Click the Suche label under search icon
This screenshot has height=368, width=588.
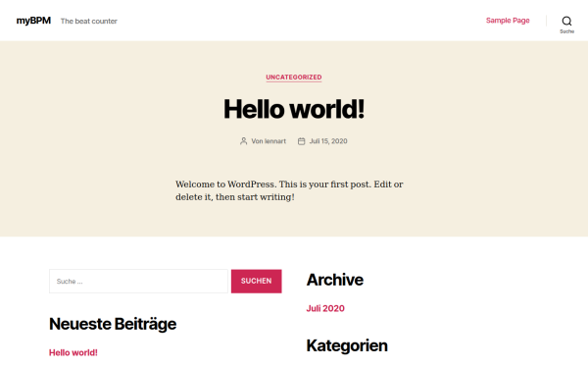(566, 31)
